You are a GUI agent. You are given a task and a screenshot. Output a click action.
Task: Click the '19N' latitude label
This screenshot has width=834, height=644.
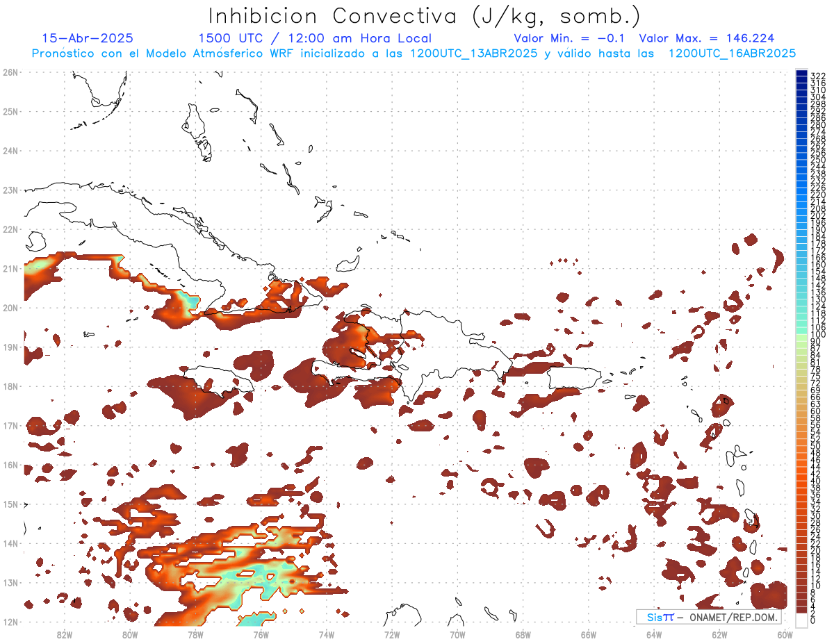click(10, 347)
